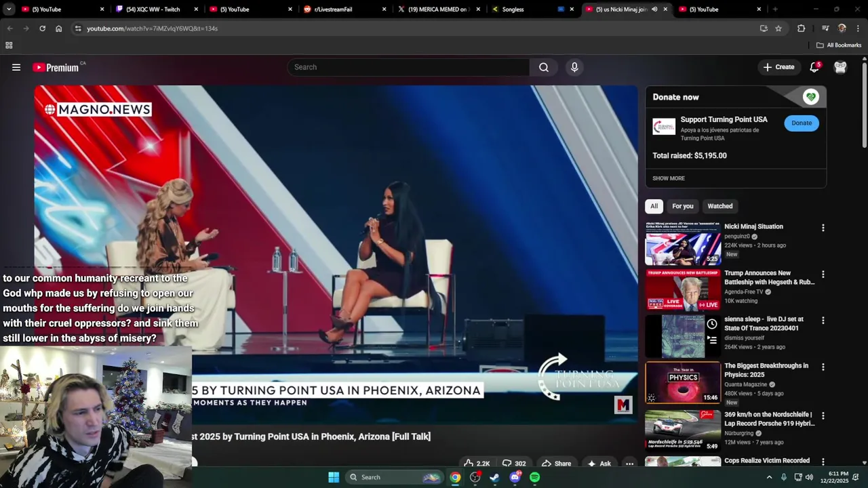The image size is (868, 488).
Task: Open Discord from the taskbar
Action: coord(515,477)
